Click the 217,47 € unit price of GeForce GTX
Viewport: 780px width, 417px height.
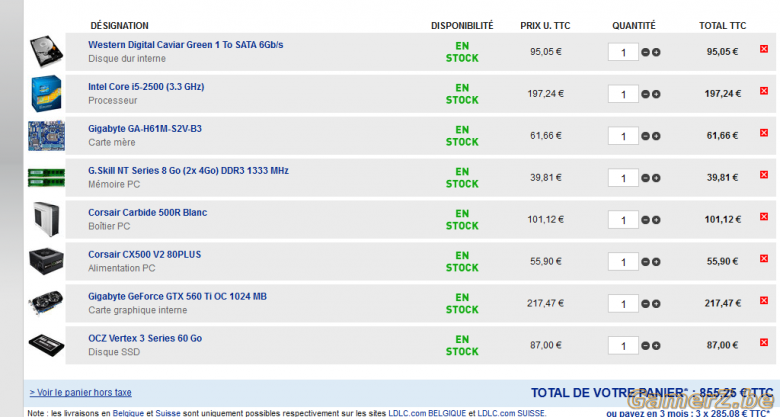pyautogui.click(x=546, y=303)
